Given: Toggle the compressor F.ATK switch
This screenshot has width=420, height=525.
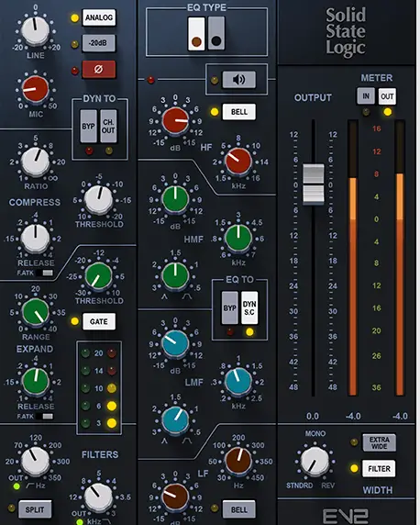Looking at the screenshot, I should pyautogui.click(x=45, y=273).
